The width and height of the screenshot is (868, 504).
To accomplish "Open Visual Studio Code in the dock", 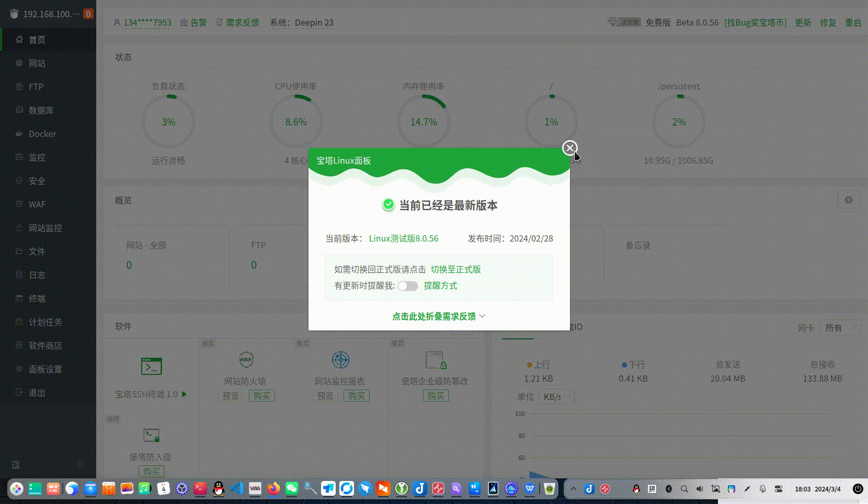I will 237,489.
